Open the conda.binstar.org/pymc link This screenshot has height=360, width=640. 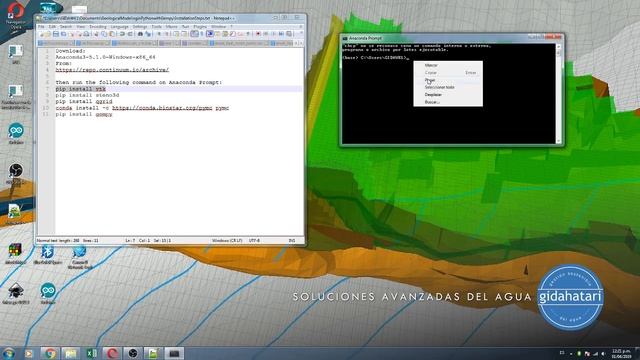coord(162,108)
